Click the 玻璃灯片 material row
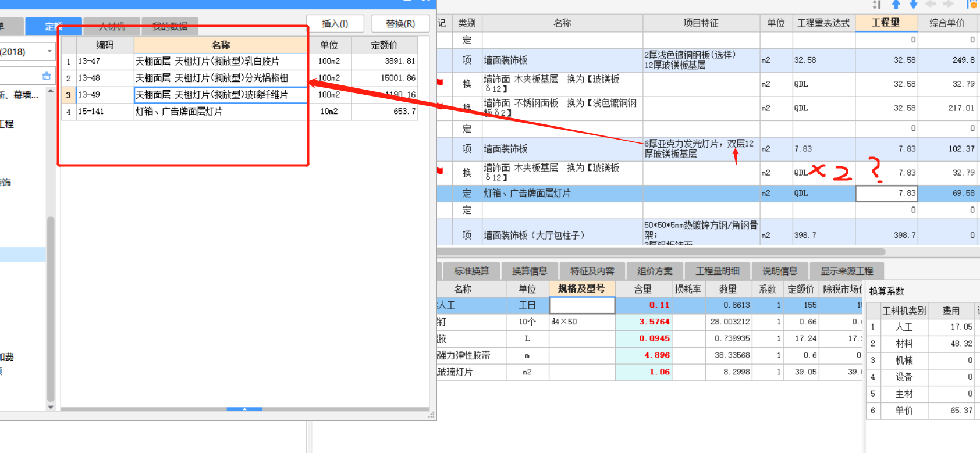Screen dimensions: 980x453 click(x=649, y=372)
